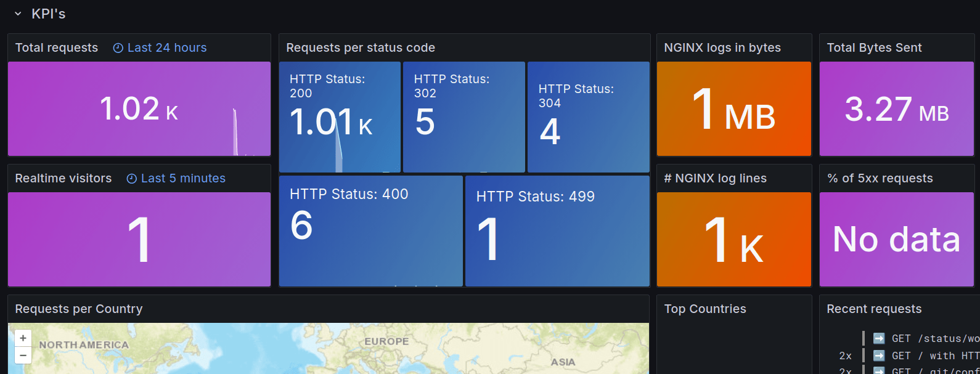Open the Recent requests panel title
Viewport: 980px width, 374px height.
pos(874,309)
